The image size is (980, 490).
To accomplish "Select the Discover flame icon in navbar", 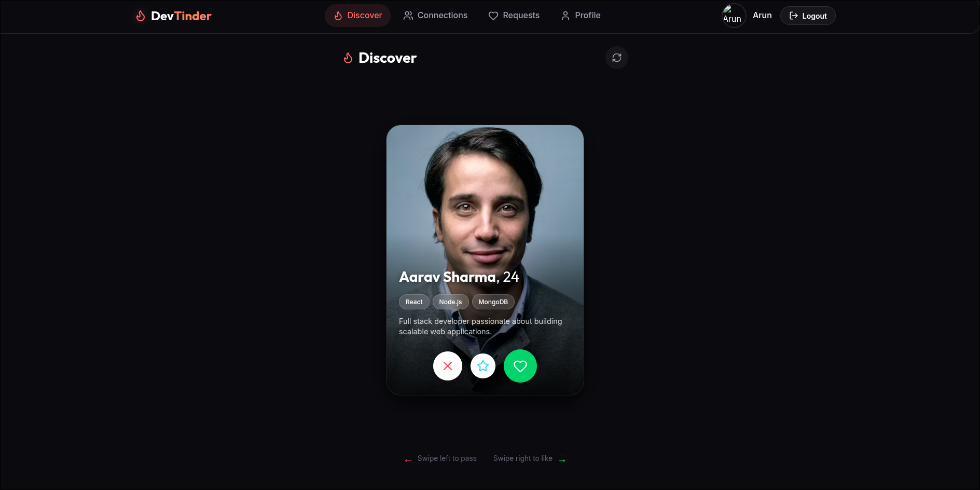I will click(x=337, y=16).
